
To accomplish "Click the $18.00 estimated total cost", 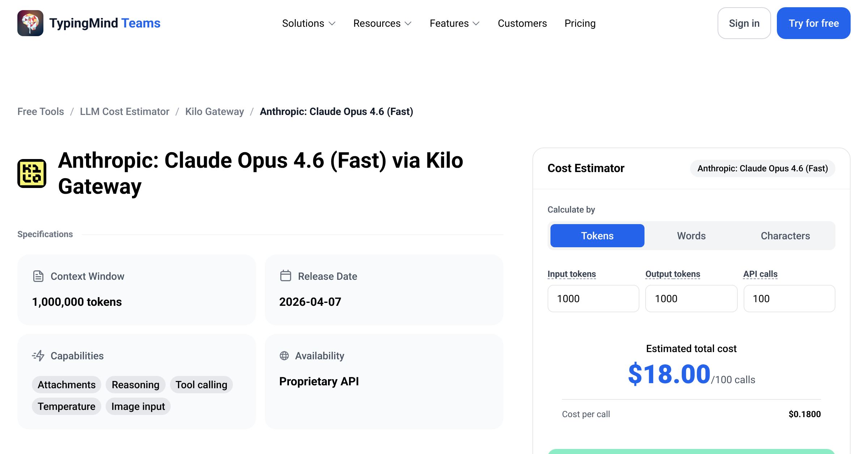I will (x=669, y=374).
